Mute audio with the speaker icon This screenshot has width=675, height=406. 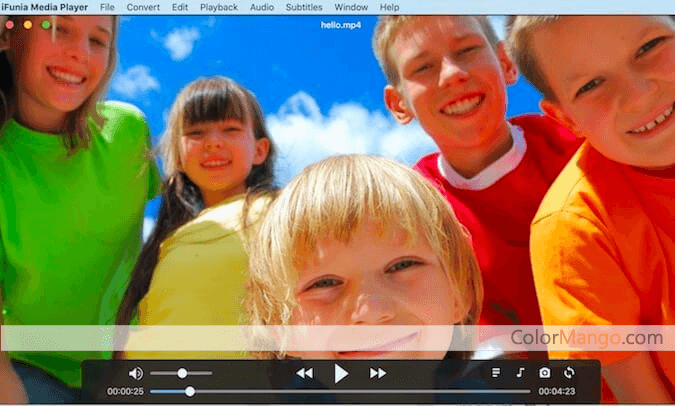136,373
